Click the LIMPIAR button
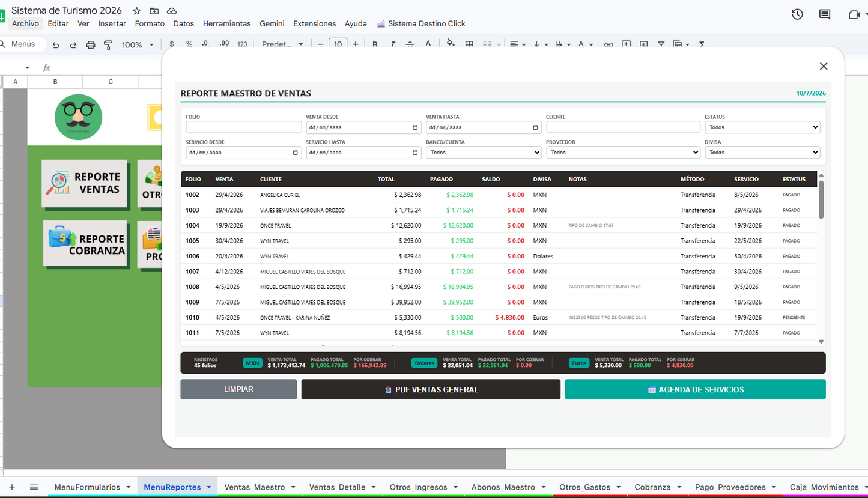 (238, 389)
